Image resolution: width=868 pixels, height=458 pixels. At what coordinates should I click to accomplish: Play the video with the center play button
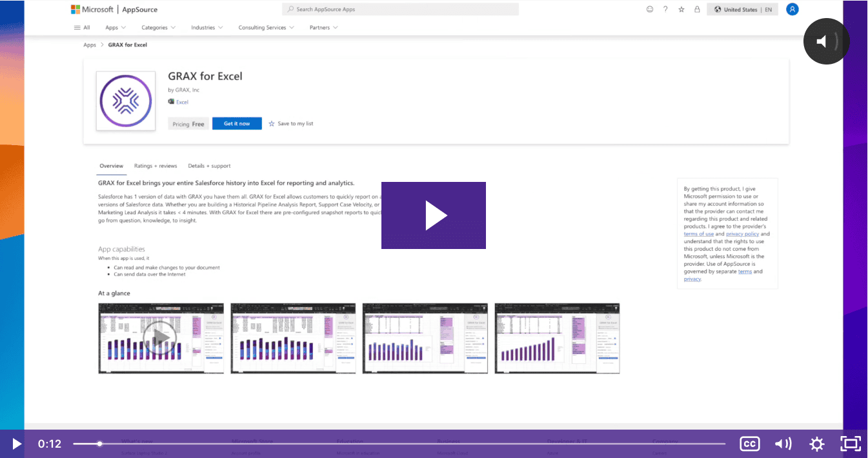coord(434,215)
